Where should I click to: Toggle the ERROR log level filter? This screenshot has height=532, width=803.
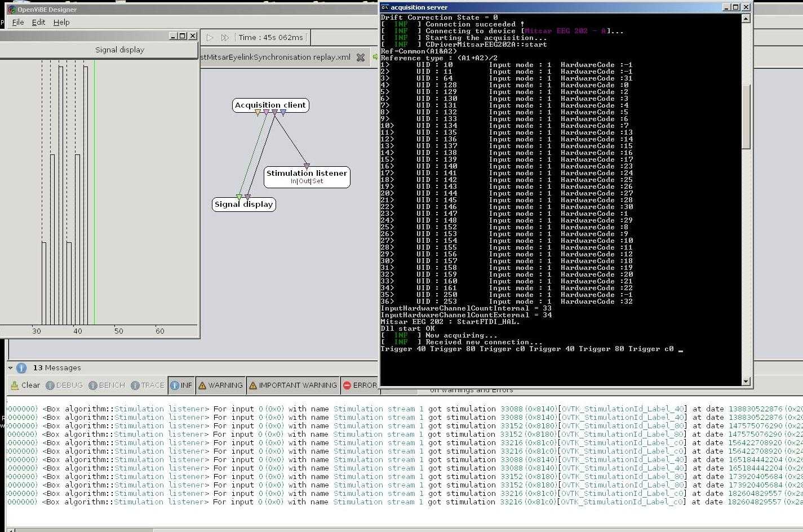(360, 385)
